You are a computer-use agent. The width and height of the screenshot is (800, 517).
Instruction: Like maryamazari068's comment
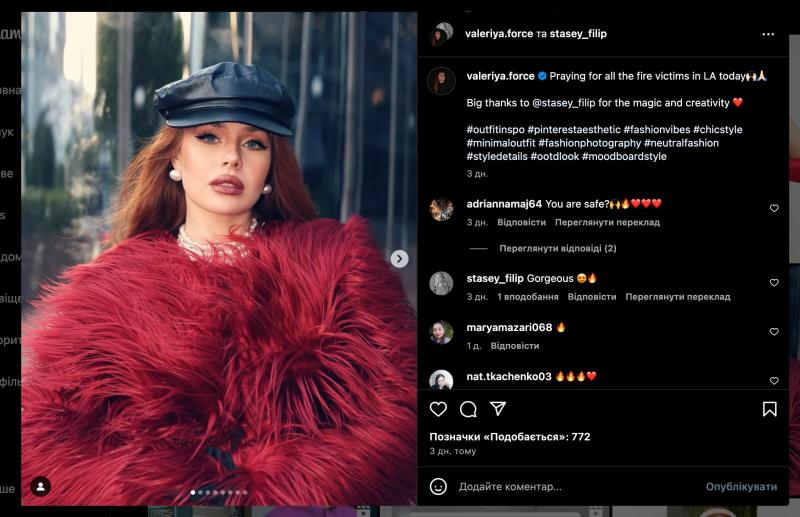(x=774, y=332)
